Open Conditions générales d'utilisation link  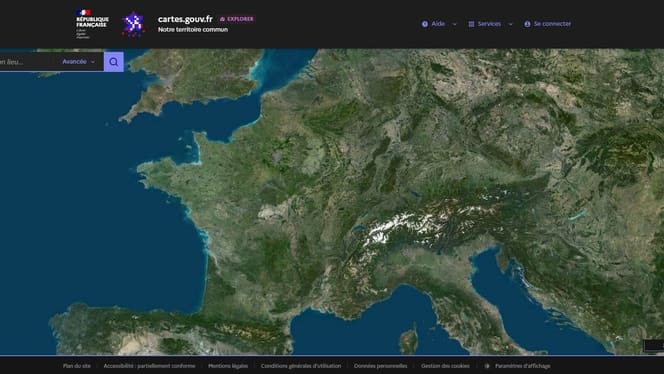(301, 366)
